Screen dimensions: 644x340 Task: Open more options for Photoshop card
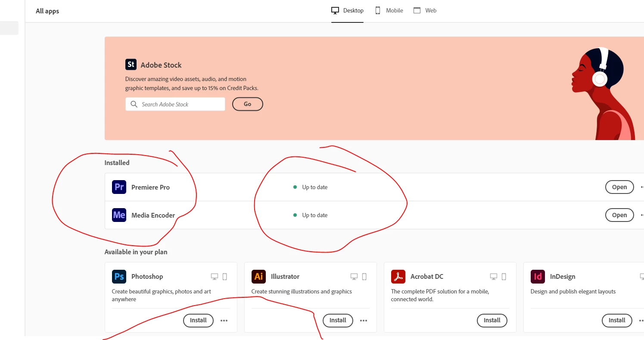coord(224,321)
